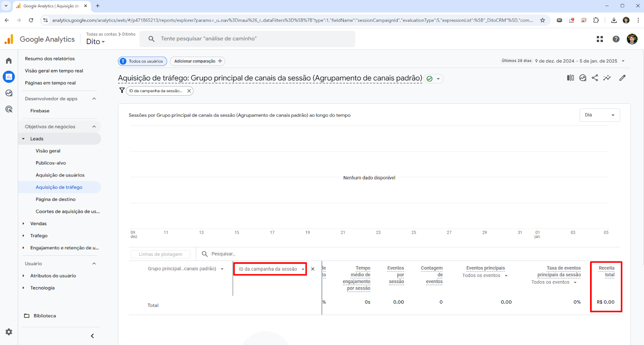Collapse Objetivos de negócios section
The height and width of the screenshot is (345, 644).
(94, 127)
